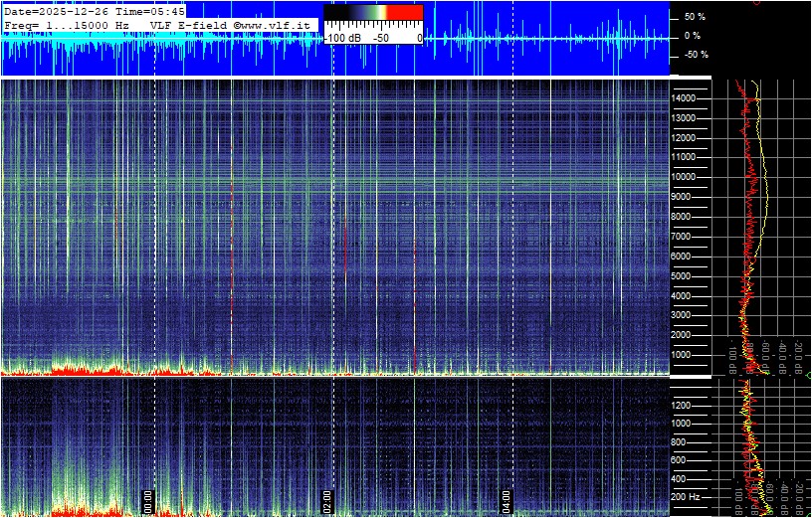Click the -50 label under the color scale
Screen dimensions: 812x518
pyautogui.click(x=382, y=39)
